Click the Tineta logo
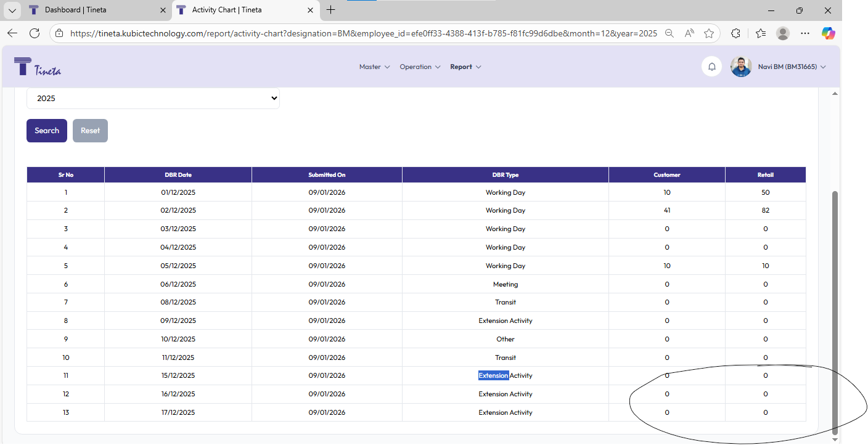Viewport: 868px width, 445px height. [38, 66]
